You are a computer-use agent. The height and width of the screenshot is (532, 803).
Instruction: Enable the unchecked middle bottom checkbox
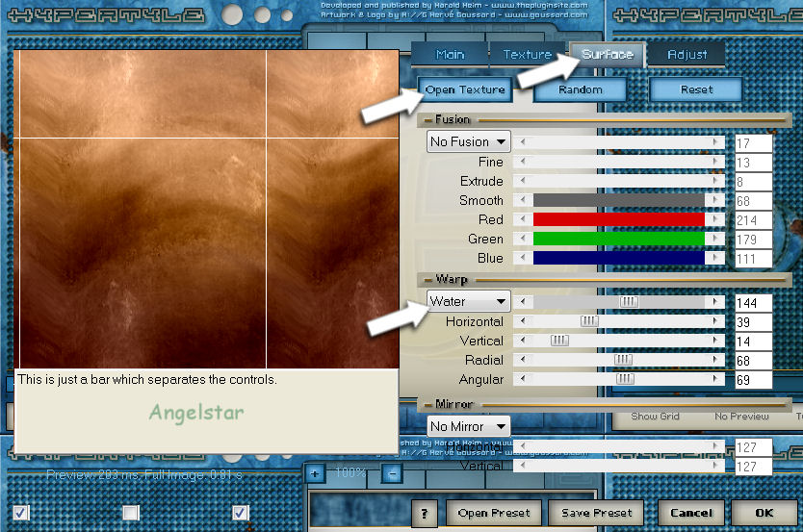point(131,512)
